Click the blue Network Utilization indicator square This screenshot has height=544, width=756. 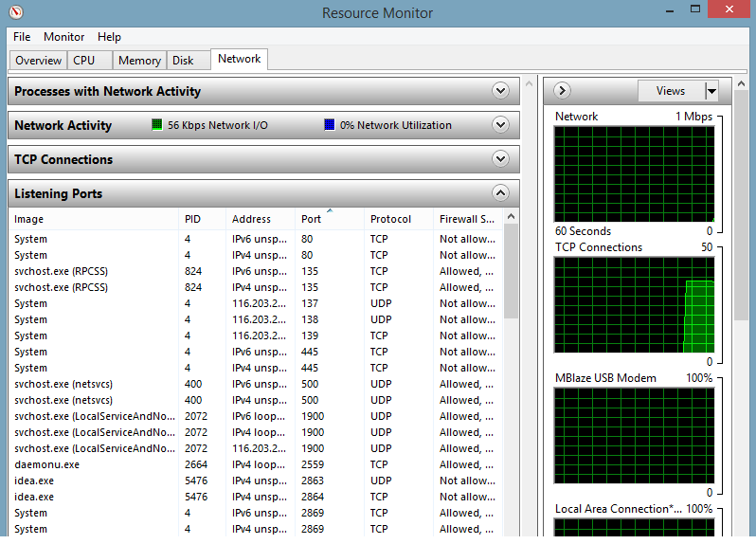pos(330,125)
